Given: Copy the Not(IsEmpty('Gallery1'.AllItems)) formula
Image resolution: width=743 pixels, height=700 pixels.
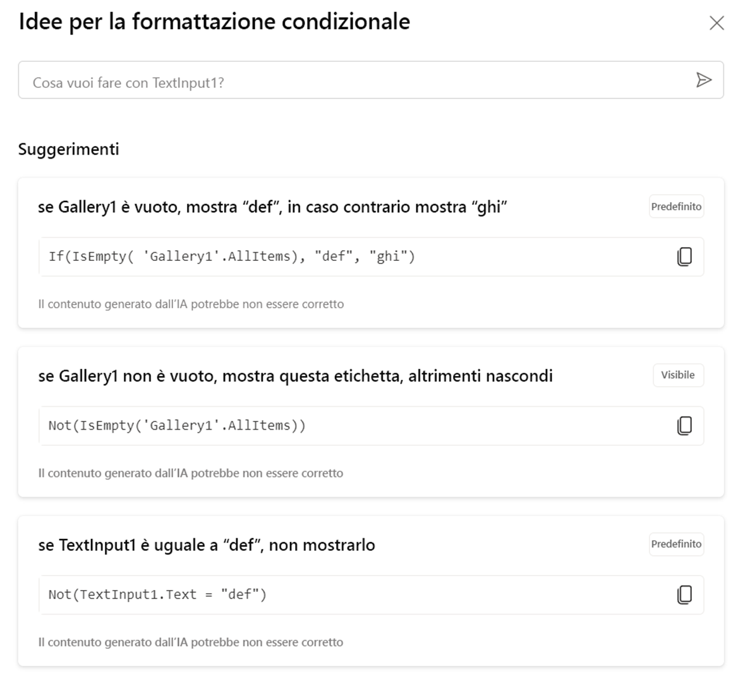Looking at the screenshot, I should click(x=684, y=426).
